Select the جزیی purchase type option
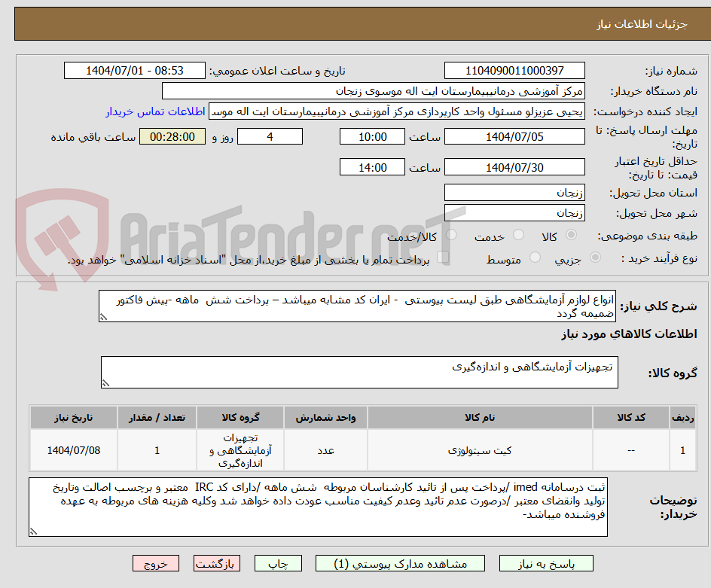 tap(596, 257)
